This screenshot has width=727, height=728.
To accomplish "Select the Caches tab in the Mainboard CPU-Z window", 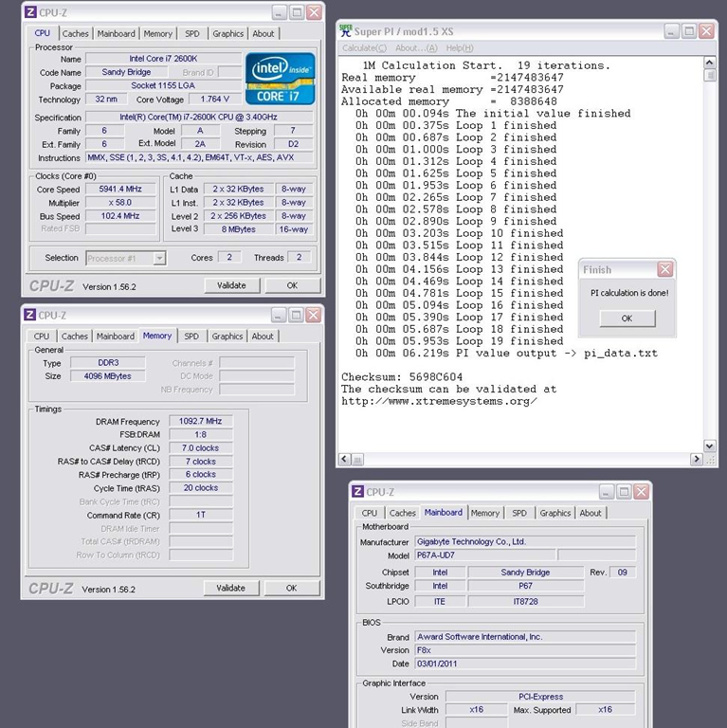I will click(403, 513).
